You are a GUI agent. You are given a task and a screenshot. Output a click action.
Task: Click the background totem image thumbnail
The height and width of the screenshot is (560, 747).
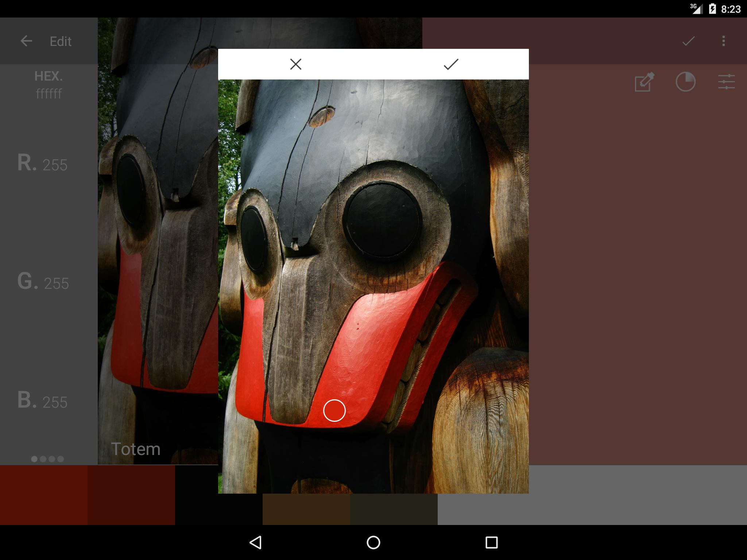158,241
